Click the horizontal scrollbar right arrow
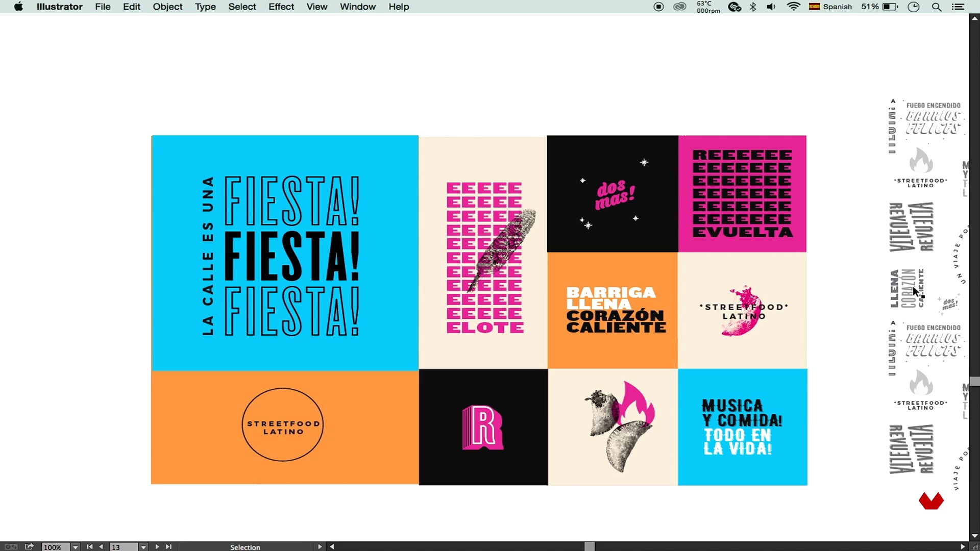 [x=963, y=546]
